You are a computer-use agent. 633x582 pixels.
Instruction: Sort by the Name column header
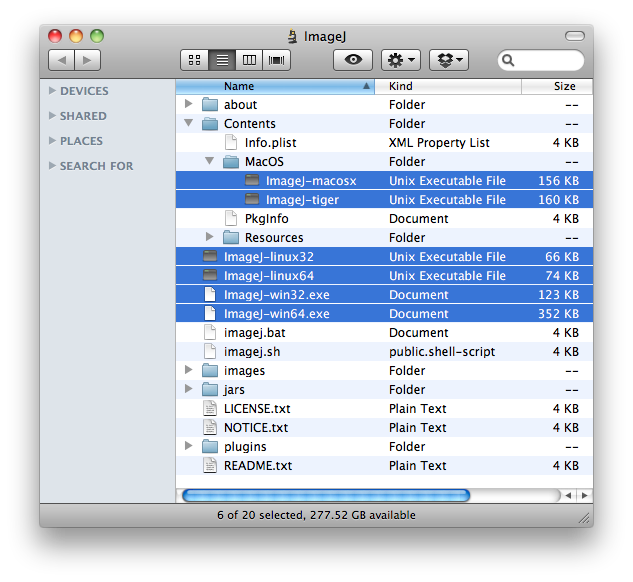tap(275, 86)
